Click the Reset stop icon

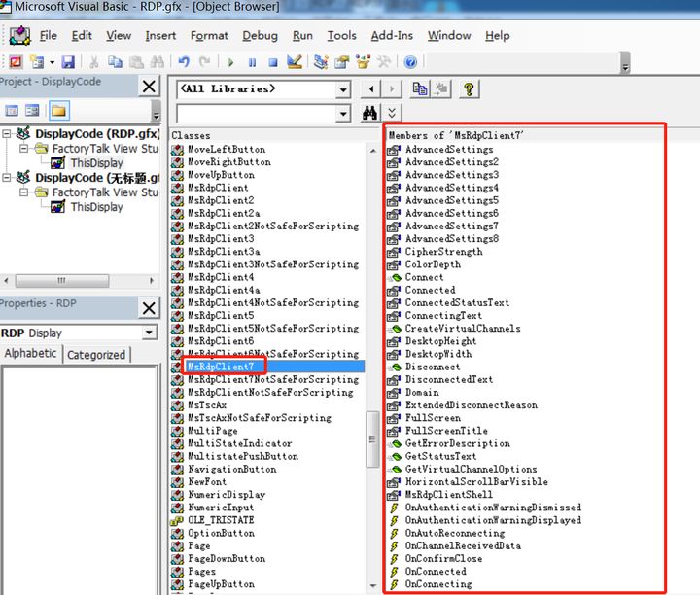273,62
